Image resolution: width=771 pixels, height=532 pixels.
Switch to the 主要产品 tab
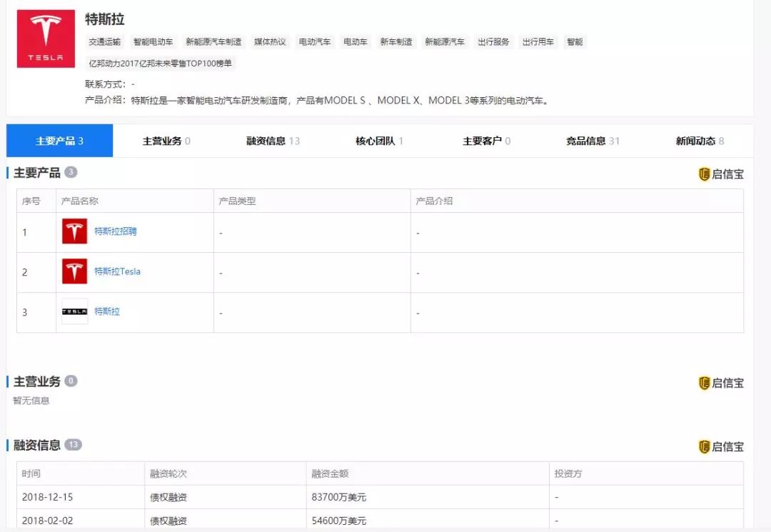click(x=59, y=141)
